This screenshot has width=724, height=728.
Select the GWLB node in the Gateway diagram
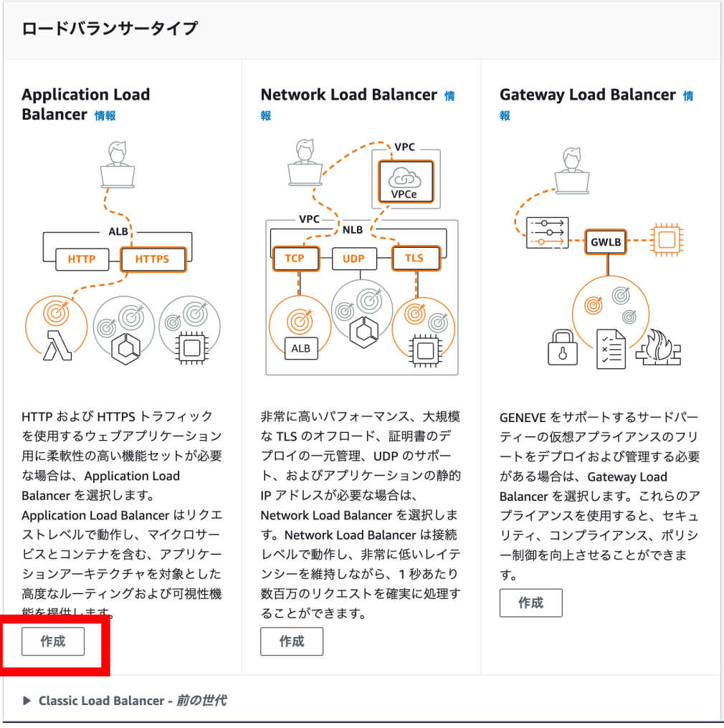point(606,242)
